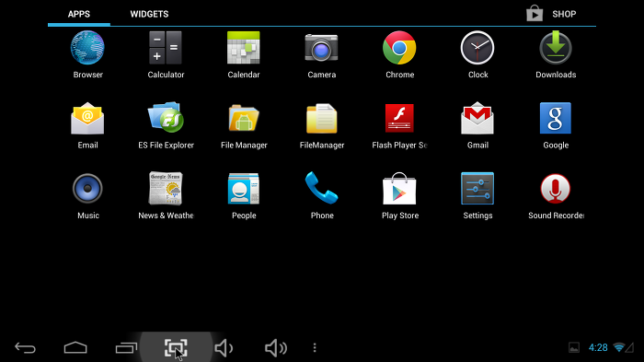Launch Chrome
The height and width of the screenshot is (362, 644).
coord(399,48)
